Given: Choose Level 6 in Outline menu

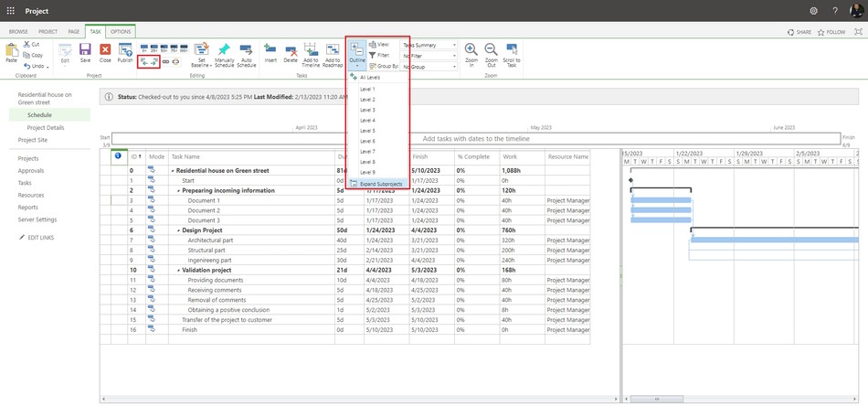Looking at the screenshot, I should 378,141.
